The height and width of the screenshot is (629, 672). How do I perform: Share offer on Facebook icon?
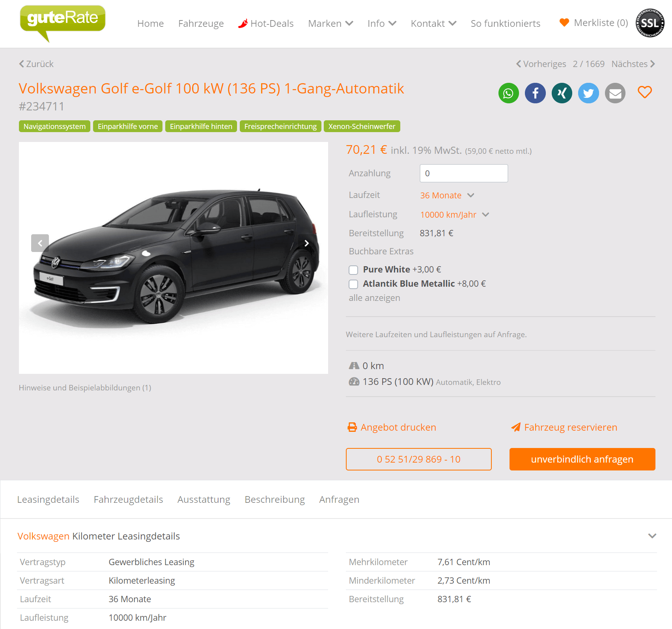pyautogui.click(x=535, y=93)
